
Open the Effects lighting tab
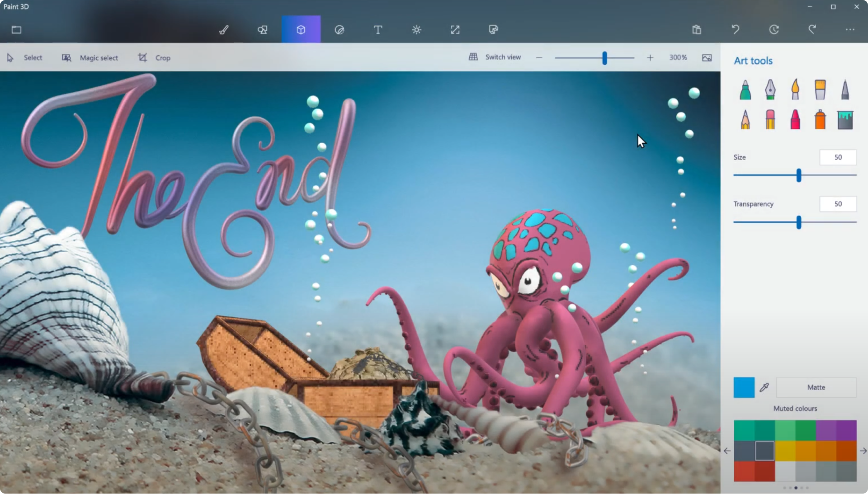416,30
